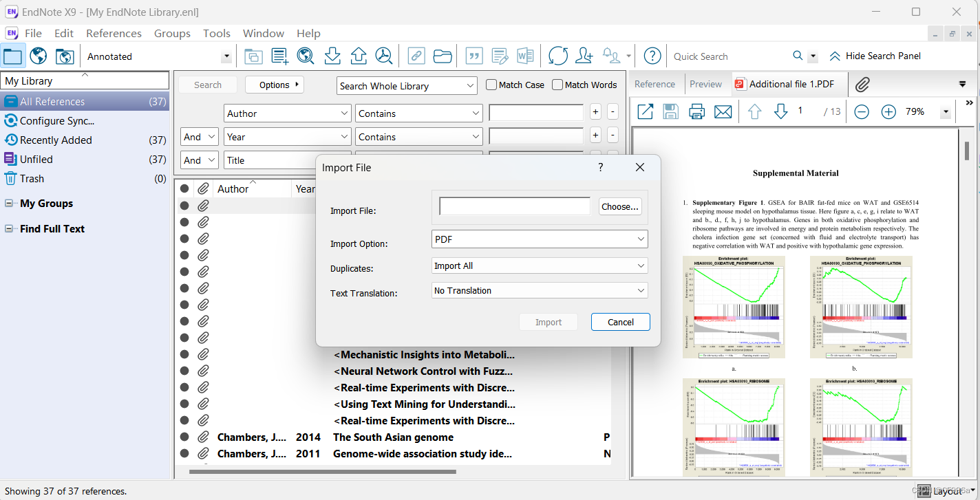
Task: Open the Tools menu
Action: tap(217, 33)
